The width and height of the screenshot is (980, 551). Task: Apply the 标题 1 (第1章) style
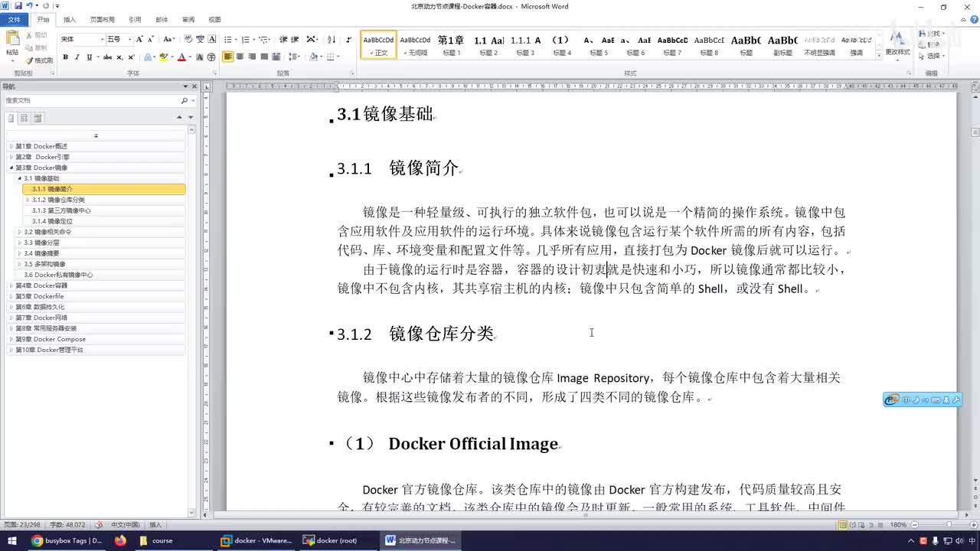pyautogui.click(x=451, y=44)
